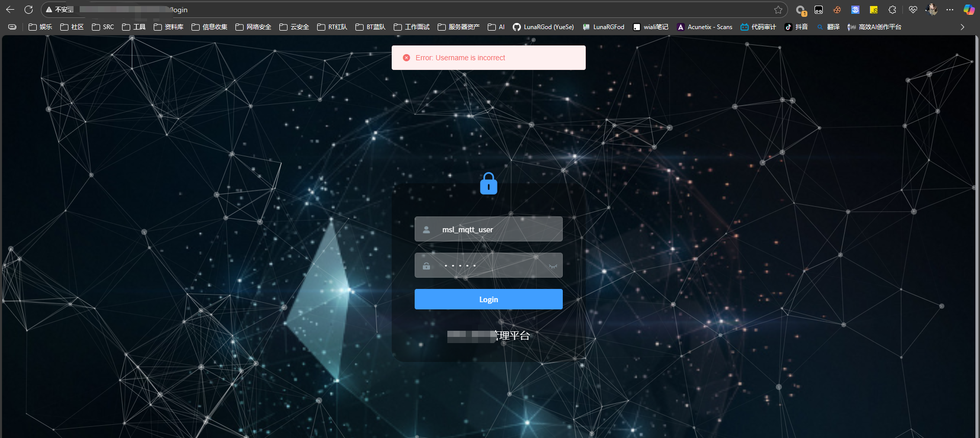Open the RT红队 bookmark folder

pos(332,27)
